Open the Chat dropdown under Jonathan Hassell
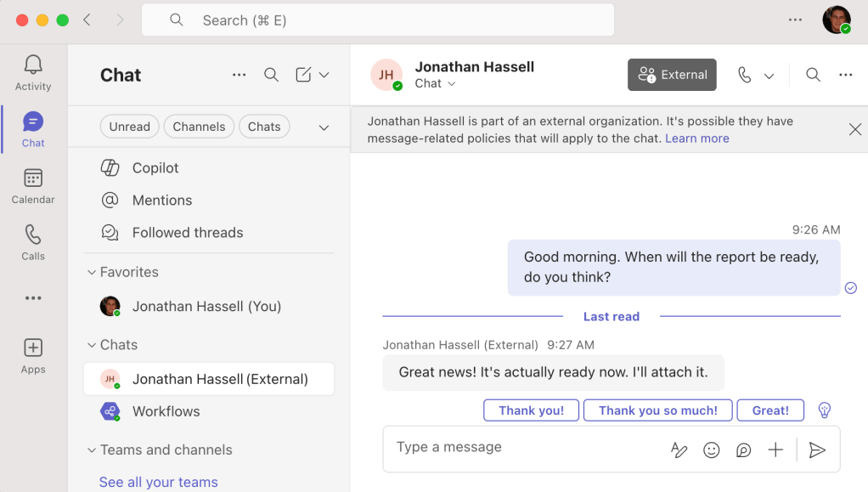Screen dimensions: 868x492 point(433,83)
